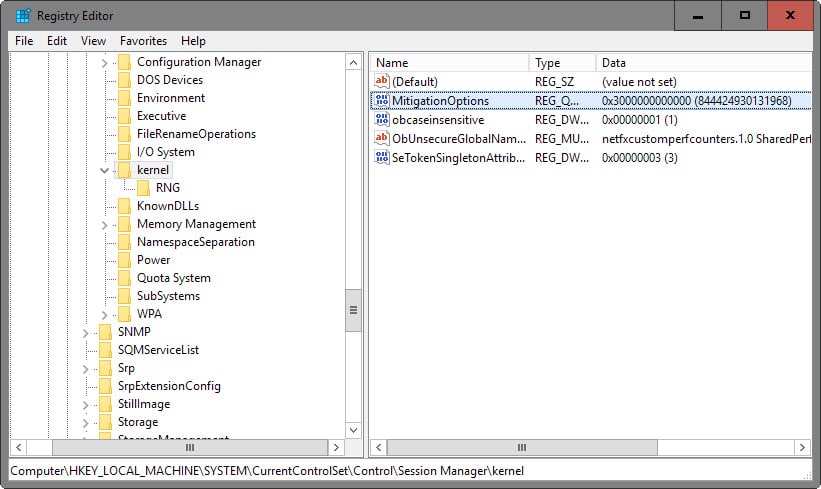Expand the WPA key

[104, 315]
